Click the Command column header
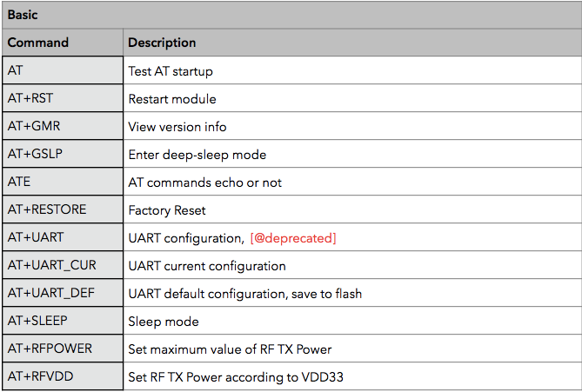This screenshot has width=582, height=392. (38, 42)
